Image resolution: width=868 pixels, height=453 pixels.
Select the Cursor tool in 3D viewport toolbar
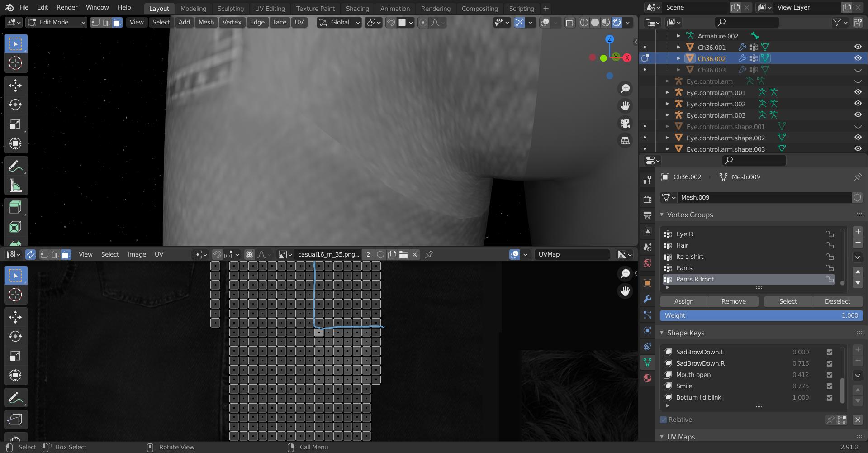pos(15,63)
